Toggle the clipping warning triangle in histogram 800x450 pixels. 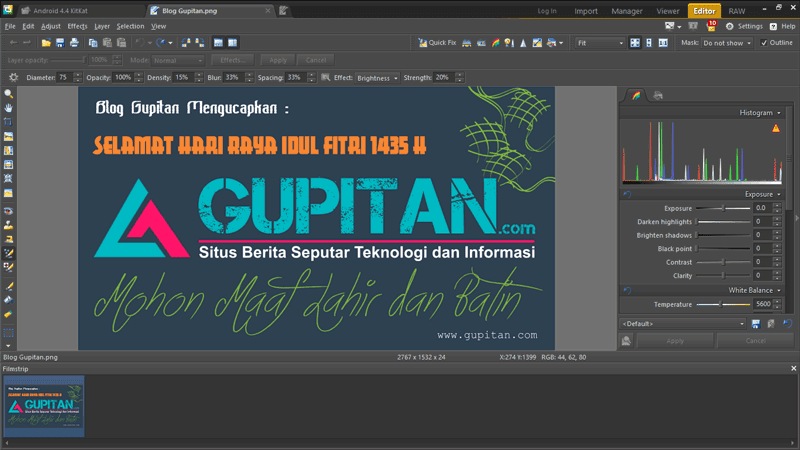click(776, 128)
